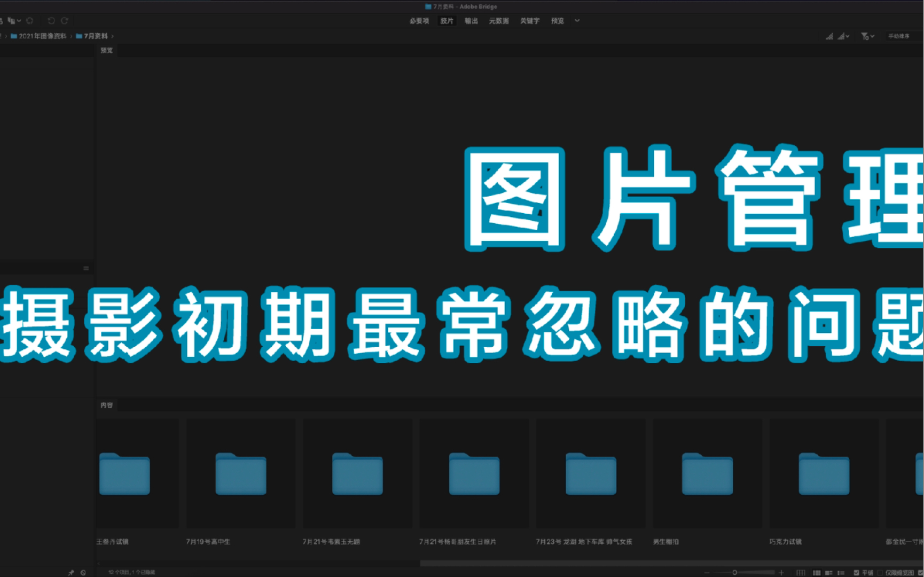
Task: Open the 输出 workspace tab
Action: click(471, 21)
